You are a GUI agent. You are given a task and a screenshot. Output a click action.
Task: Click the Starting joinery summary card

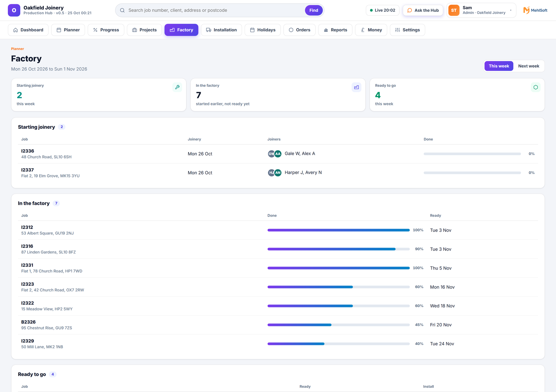[99, 95]
